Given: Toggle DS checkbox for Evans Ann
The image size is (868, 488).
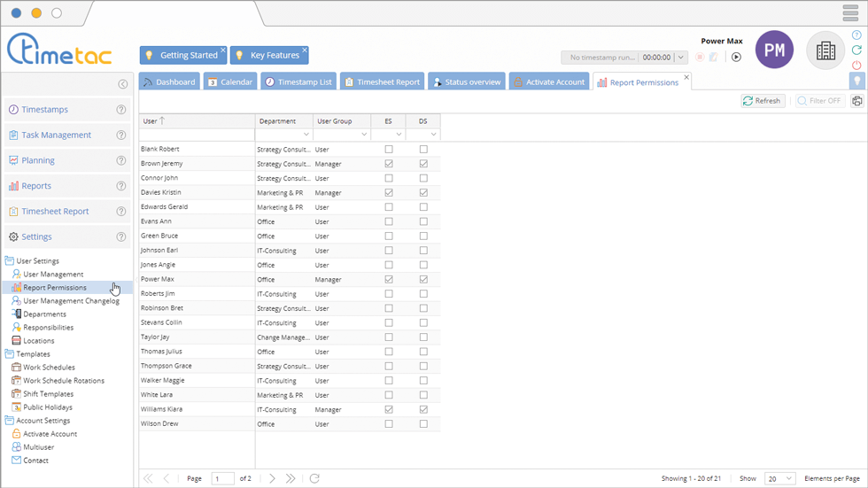Looking at the screenshot, I should click(x=423, y=221).
